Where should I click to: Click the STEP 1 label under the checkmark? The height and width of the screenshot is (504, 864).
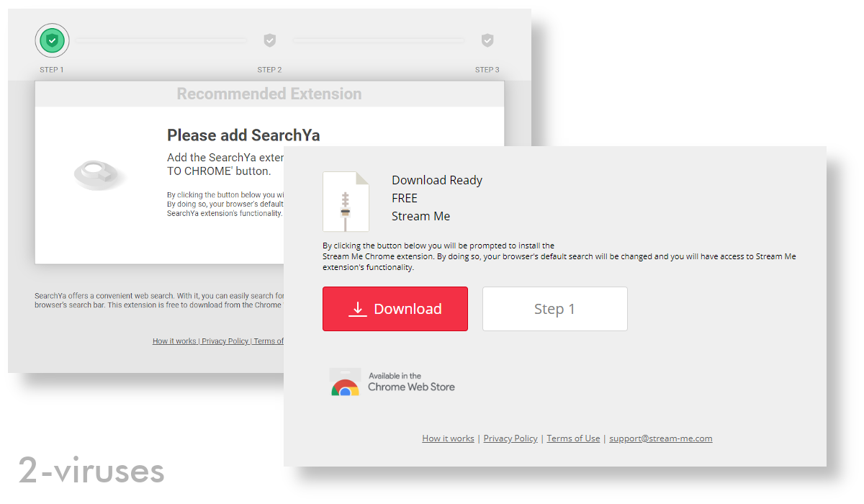coord(51,70)
